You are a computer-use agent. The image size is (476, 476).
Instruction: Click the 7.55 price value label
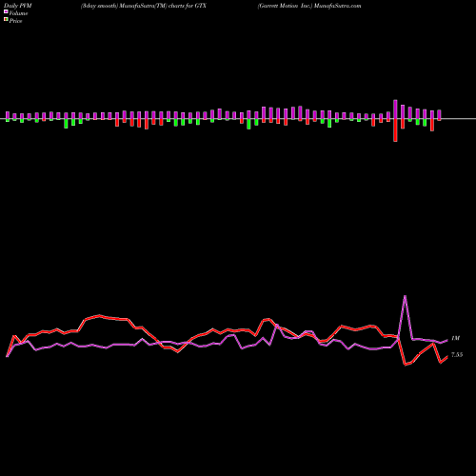tap(457, 355)
